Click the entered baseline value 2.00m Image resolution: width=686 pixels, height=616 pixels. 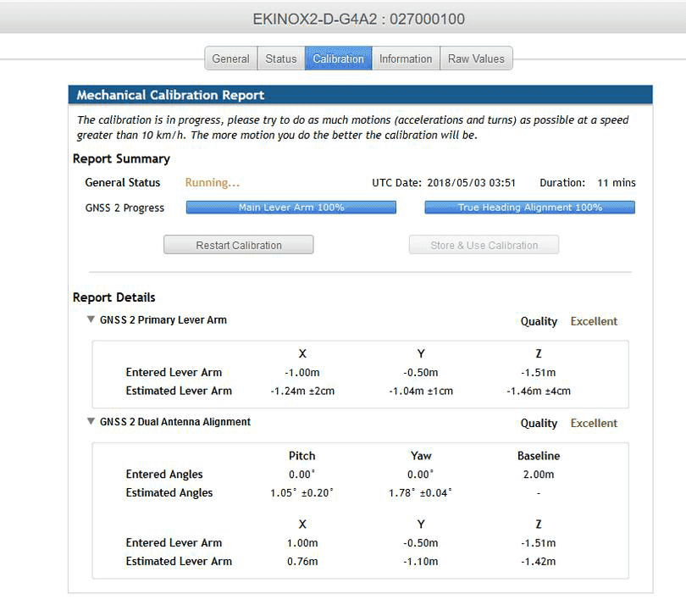click(x=538, y=474)
